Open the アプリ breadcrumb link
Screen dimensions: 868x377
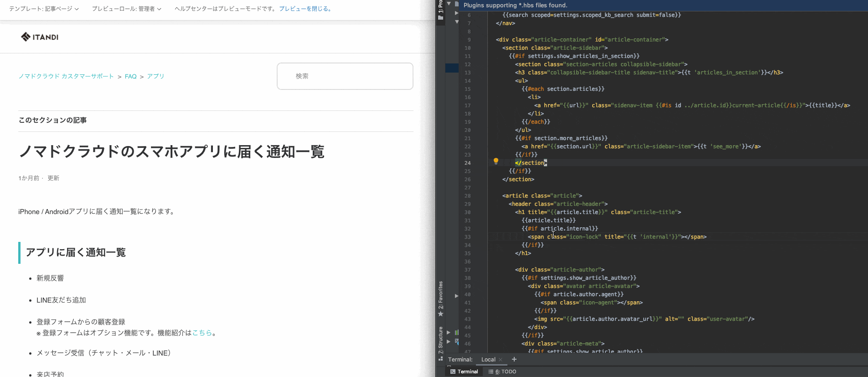click(155, 76)
